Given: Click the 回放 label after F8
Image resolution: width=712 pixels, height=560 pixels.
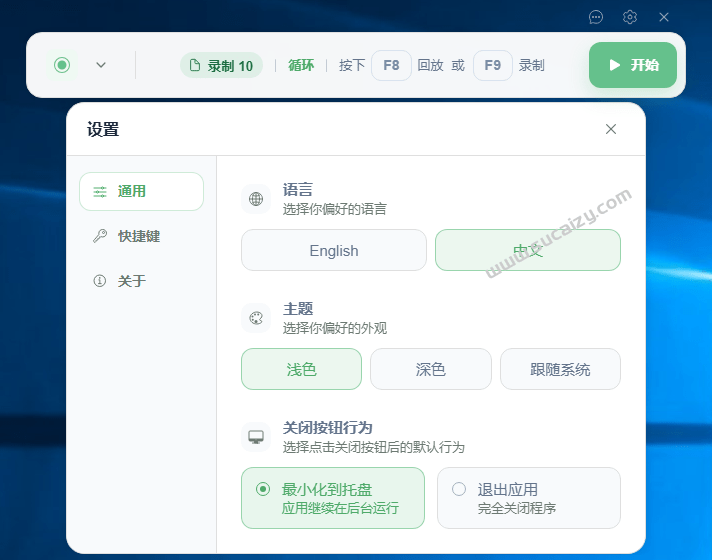Looking at the screenshot, I should click(430, 65).
